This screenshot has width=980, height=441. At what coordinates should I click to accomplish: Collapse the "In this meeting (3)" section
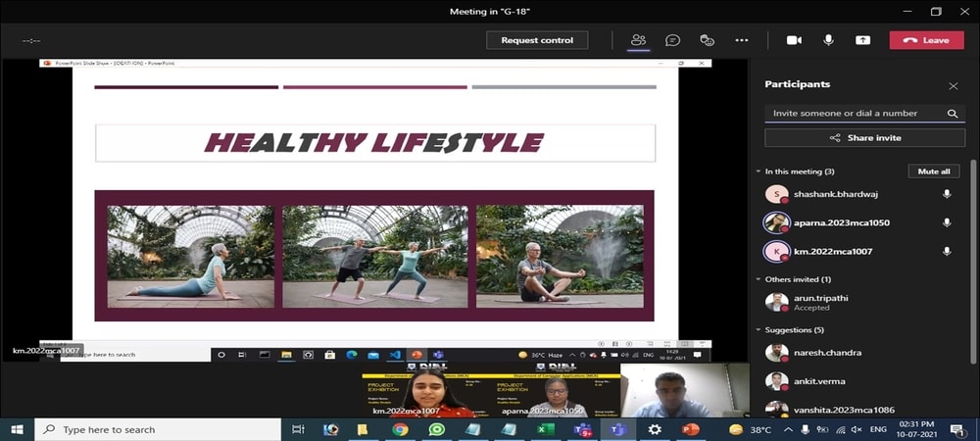point(758,171)
